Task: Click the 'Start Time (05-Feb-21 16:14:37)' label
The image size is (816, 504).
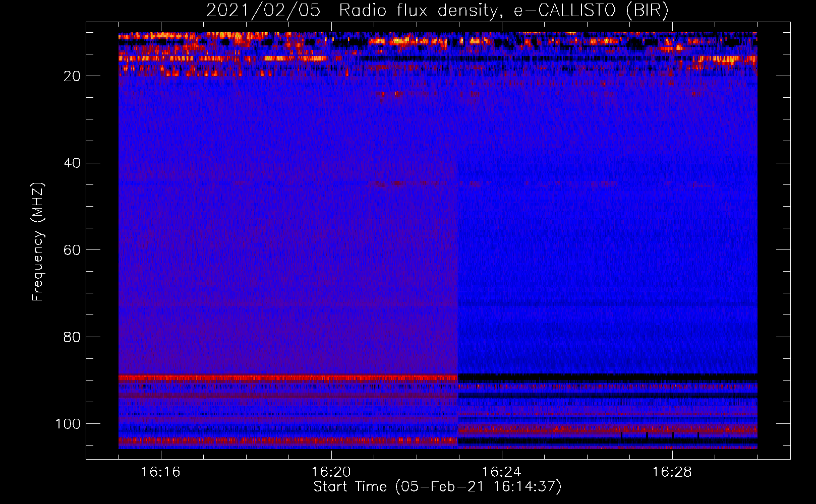Action: (x=437, y=487)
